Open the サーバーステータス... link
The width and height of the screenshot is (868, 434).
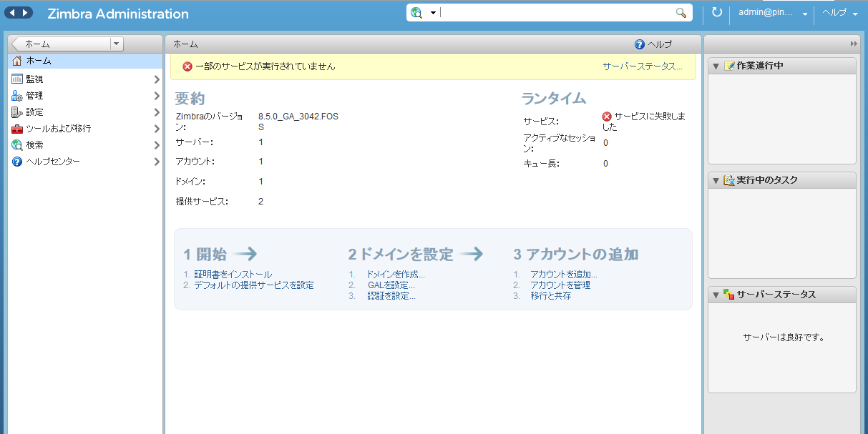[643, 66]
